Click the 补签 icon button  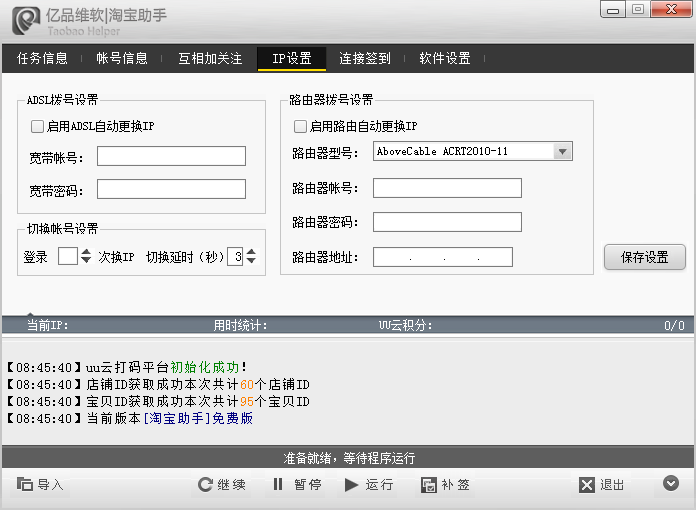pos(429,485)
